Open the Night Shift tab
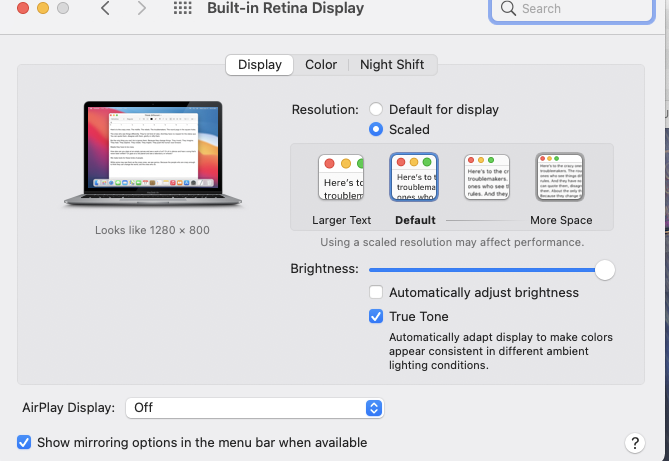This screenshot has height=461, width=669. [x=392, y=65]
